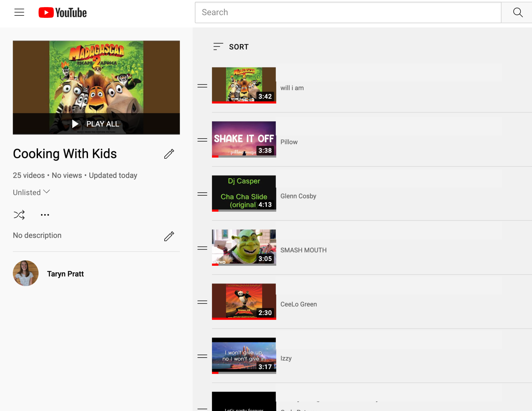Open the Shake It Off video thumbnail
Screen dimensions: 532x411
[244, 139]
